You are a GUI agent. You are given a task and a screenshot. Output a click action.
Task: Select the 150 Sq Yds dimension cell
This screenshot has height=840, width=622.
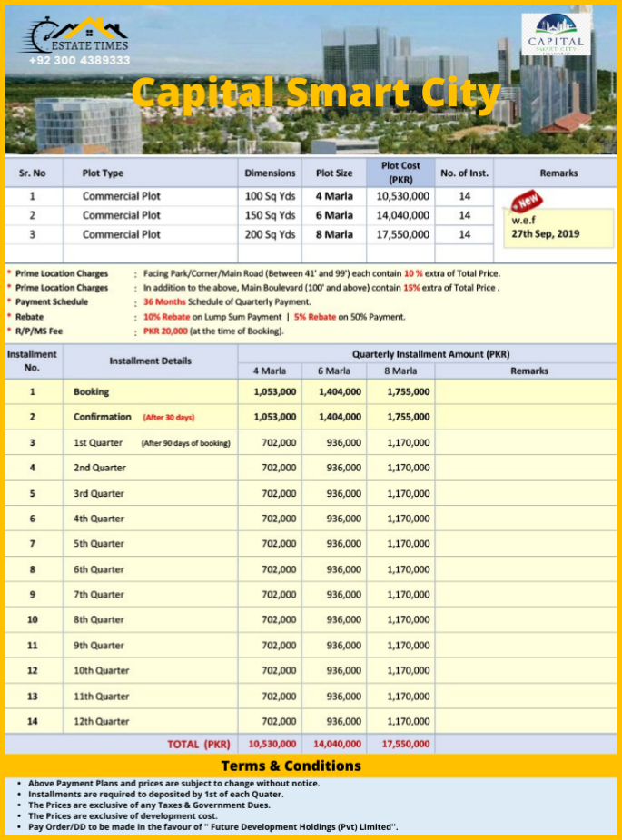pyautogui.click(x=270, y=215)
